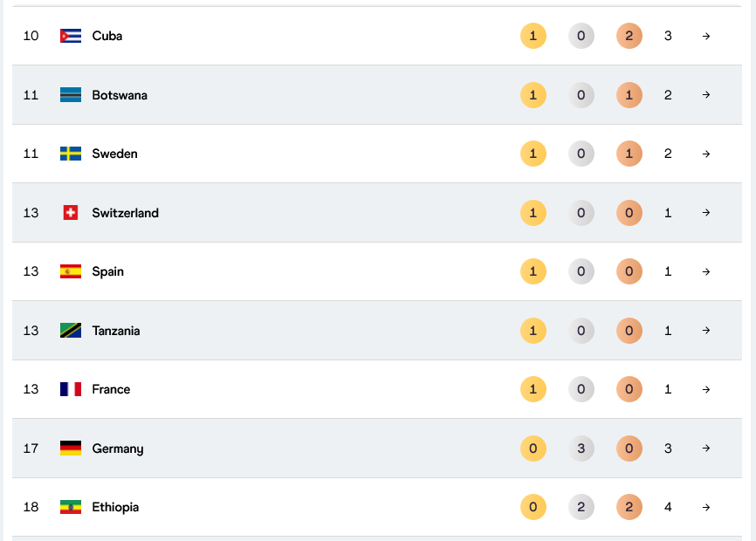756x541 pixels.
Task: Click the Germany flag icon
Action: tap(71, 449)
